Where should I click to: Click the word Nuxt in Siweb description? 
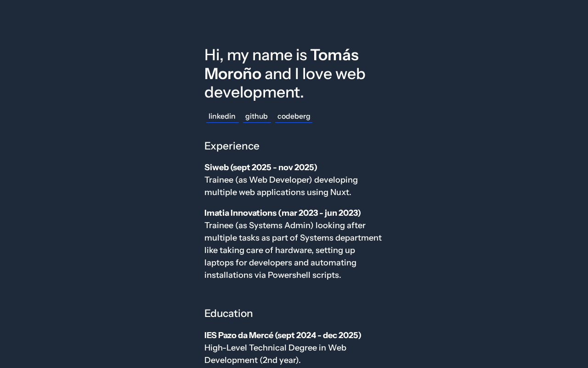pyautogui.click(x=339, y=192)
